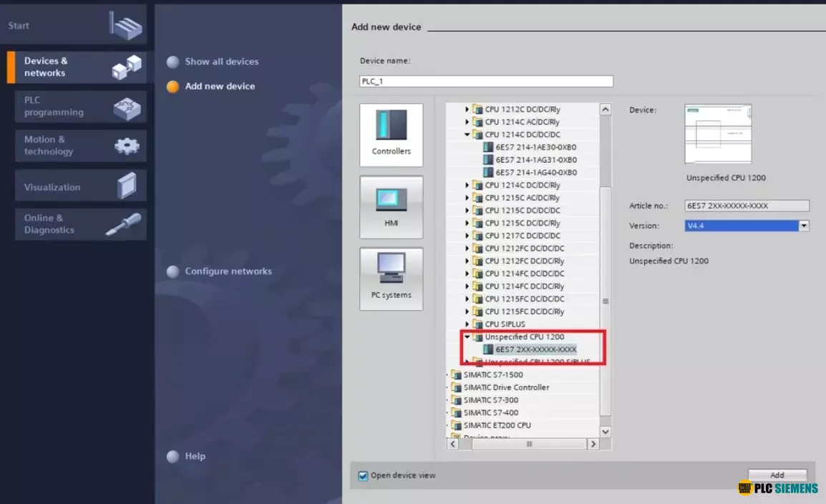This screenshot has height=504, width=826.
Task: Select the Show all devices option
Action: coord(221,62)
